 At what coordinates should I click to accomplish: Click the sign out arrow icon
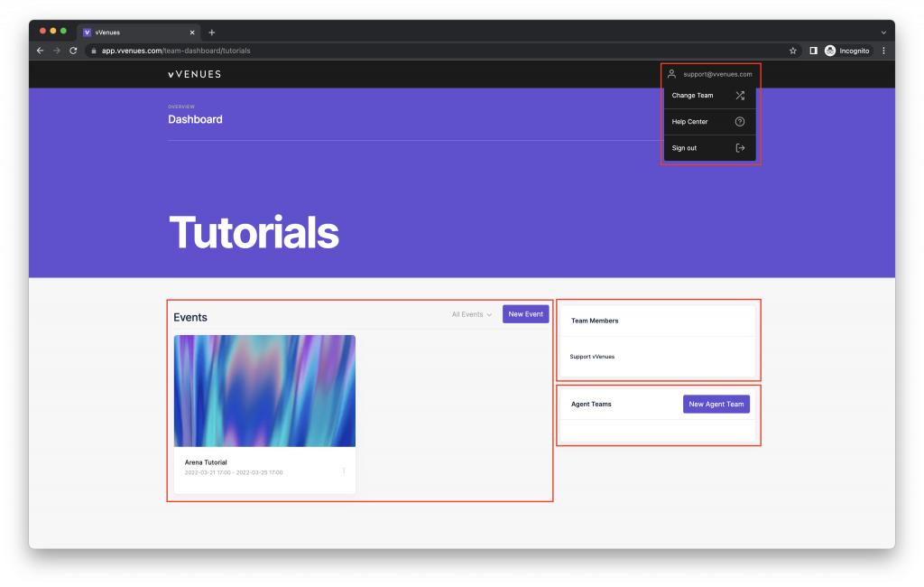point(740,148)
